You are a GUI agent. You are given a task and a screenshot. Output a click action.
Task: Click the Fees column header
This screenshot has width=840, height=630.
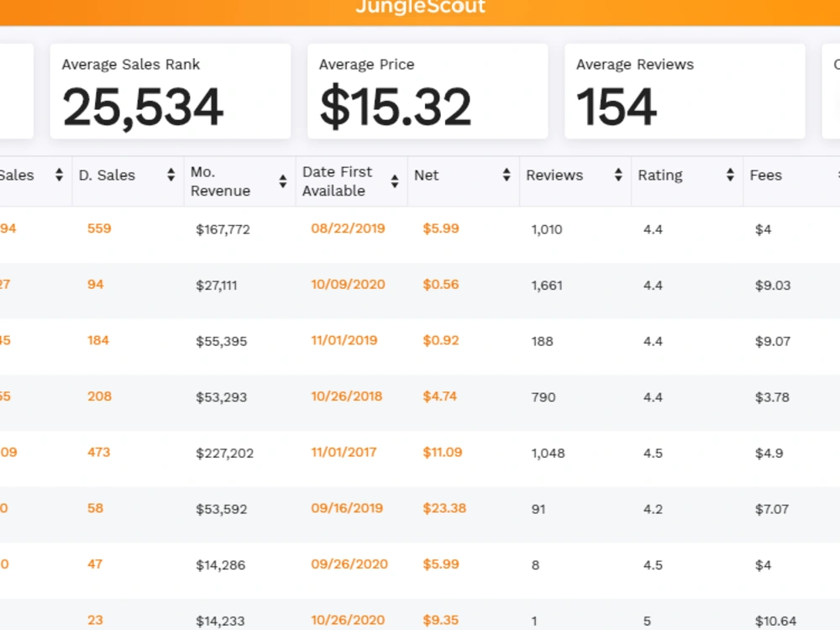(766, 176)
